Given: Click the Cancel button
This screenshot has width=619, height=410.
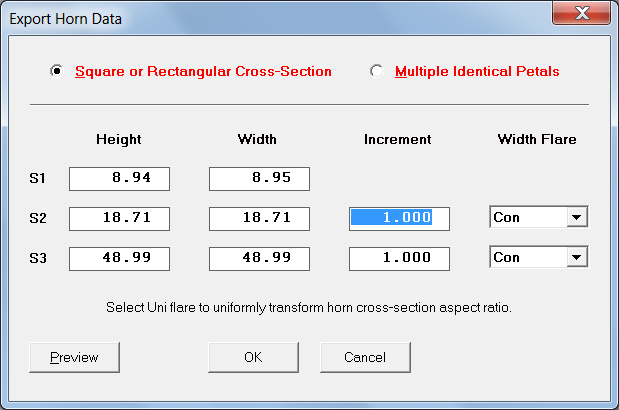Looking at the screenshot, I should pos(365,358).
